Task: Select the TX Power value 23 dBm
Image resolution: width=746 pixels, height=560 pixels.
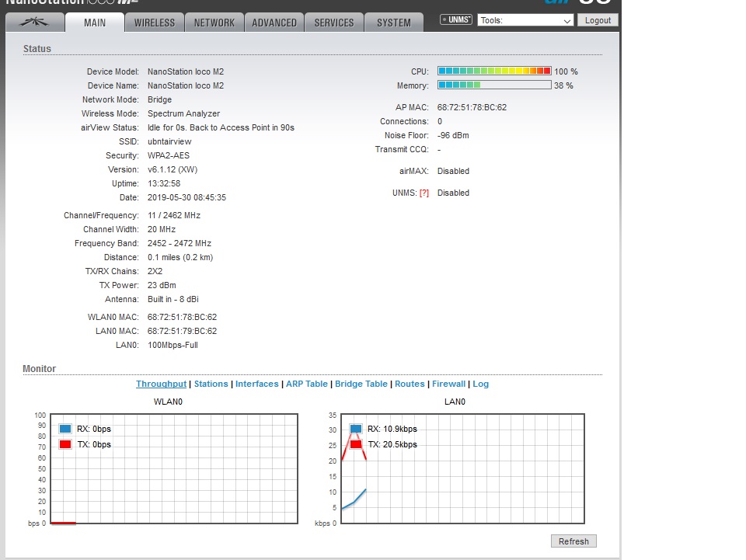Action: point(162,285)
